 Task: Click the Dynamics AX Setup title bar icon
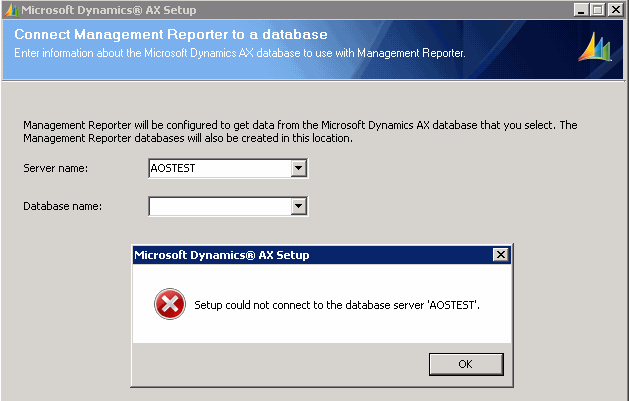coord(10,9)
